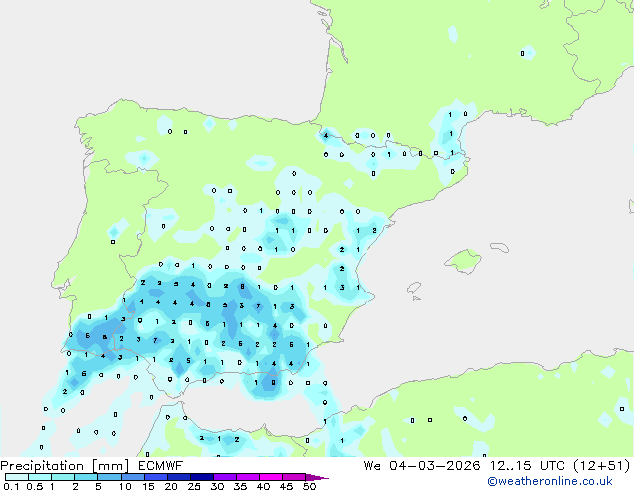
Task: Select the 15–20 mm blue legend swatch
Action: (x=156, y=477)
